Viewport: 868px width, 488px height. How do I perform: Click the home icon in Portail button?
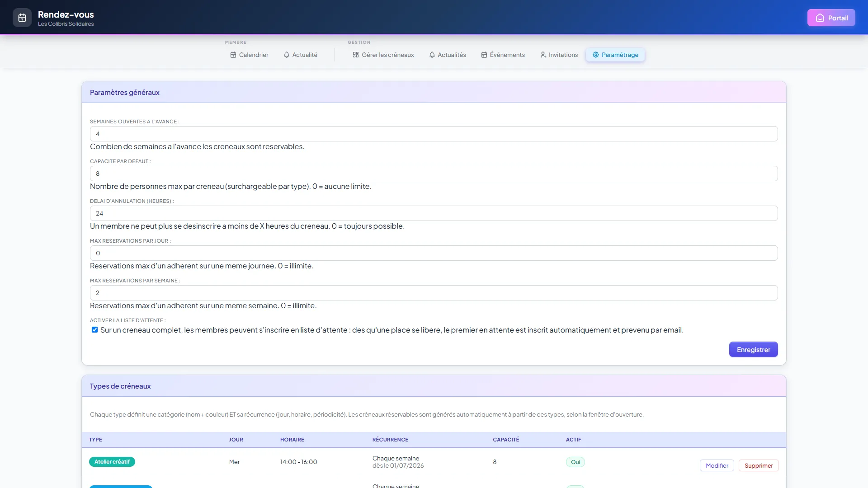[820, 18]
